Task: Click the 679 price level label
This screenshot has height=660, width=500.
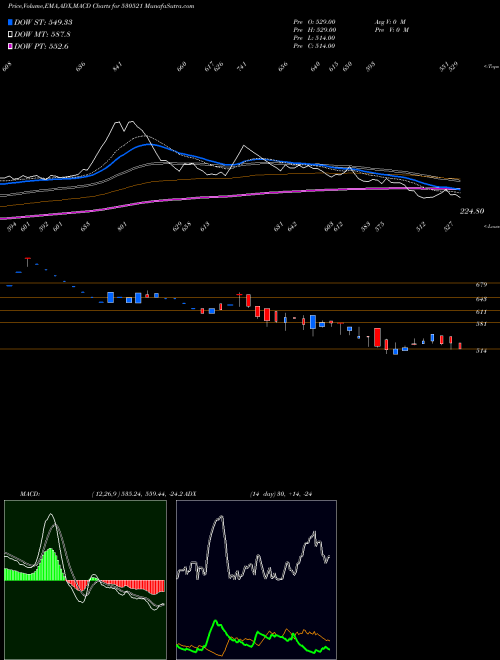Action: click(481, 285)
